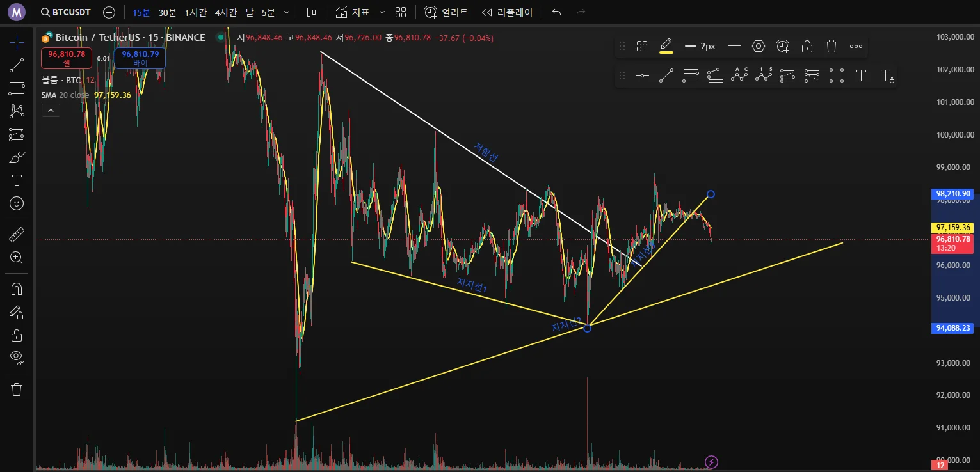The image size is (980, 472).
Task: Open more options ellipsis in drawing toolbar
Action: pyautogui.click(x=856, y=46)
